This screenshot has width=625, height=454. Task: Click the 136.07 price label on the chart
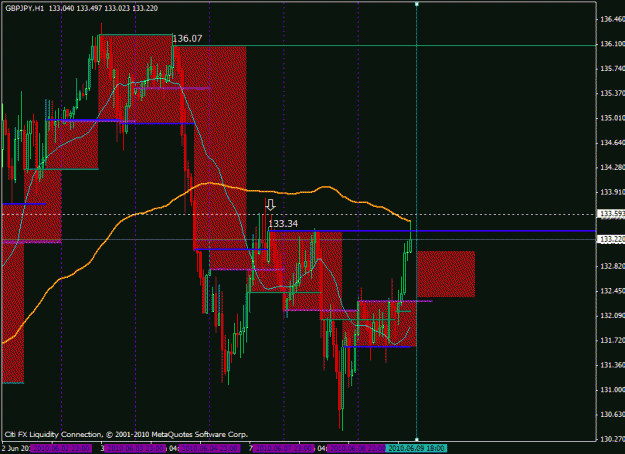[187, 39]
